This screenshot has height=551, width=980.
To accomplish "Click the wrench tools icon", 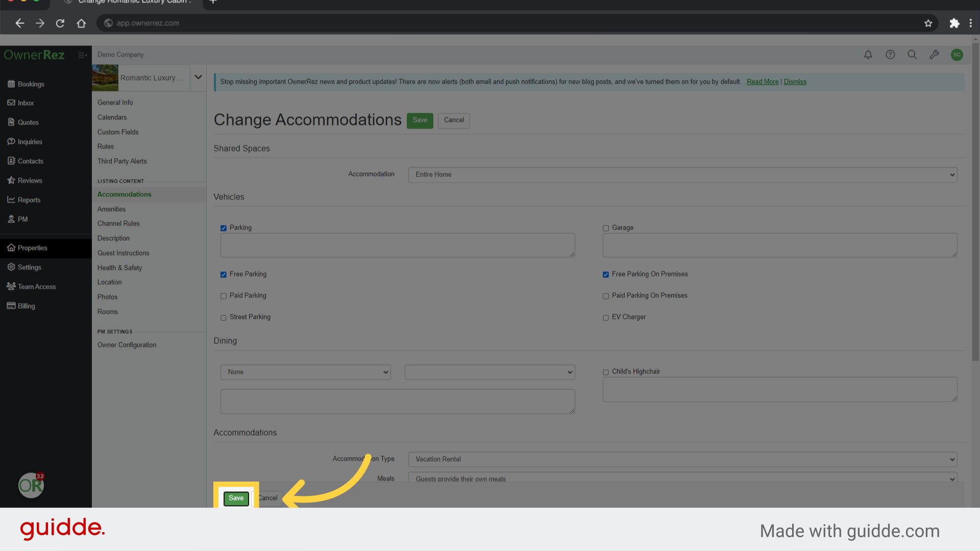I will pos(934,55).
